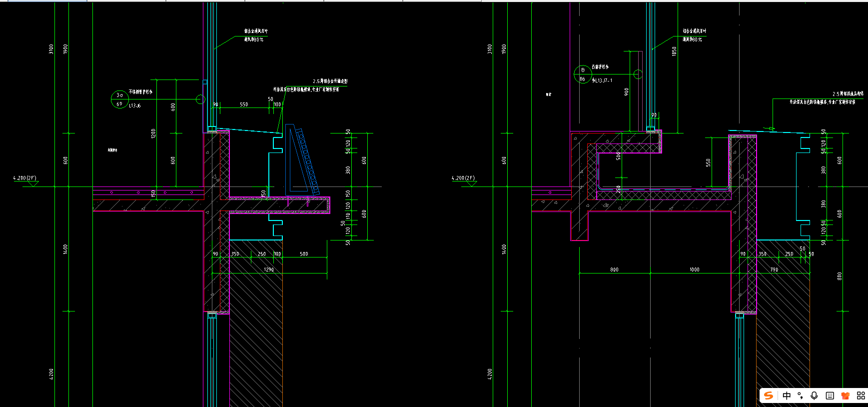The width and height of the screenshot is (868, 407).
Task: Toggle Chinese/English mode with the 中 button
Action: point(787,395)
